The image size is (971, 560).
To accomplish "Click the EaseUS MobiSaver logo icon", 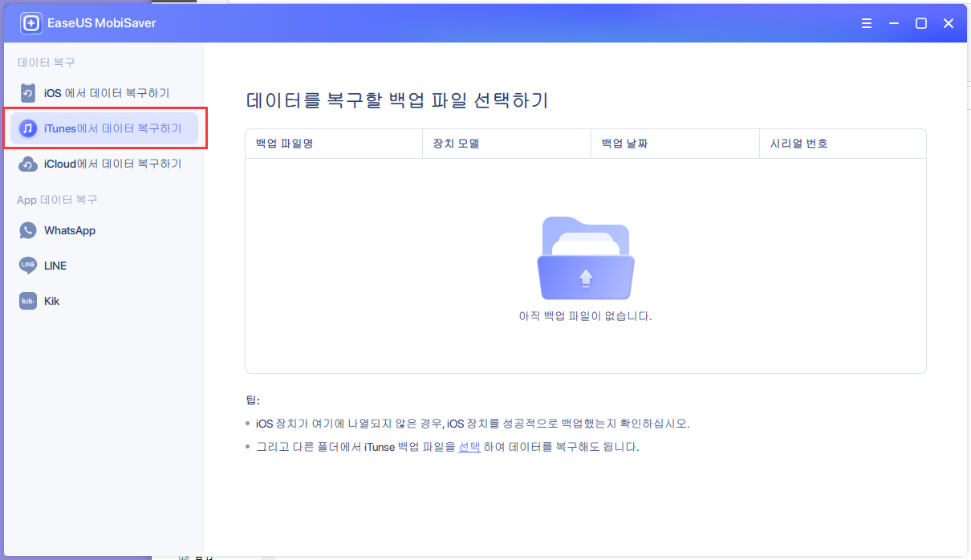I will pos(30,22).
